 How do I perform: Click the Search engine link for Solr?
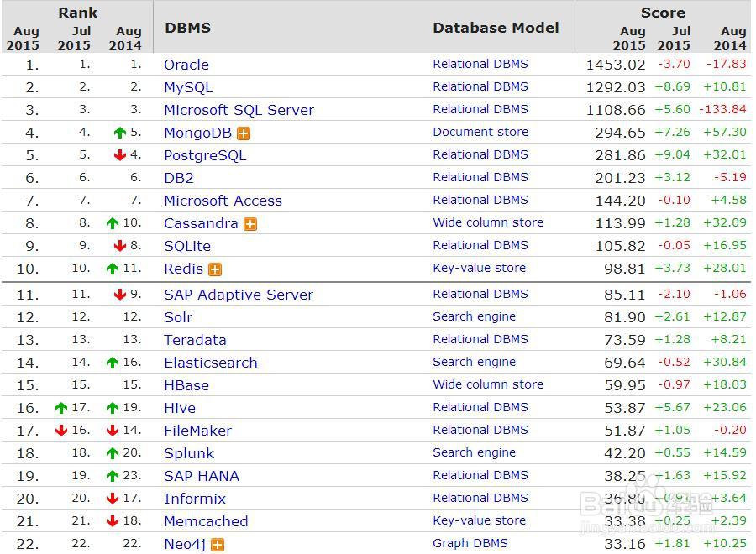(x=475, y=316)
